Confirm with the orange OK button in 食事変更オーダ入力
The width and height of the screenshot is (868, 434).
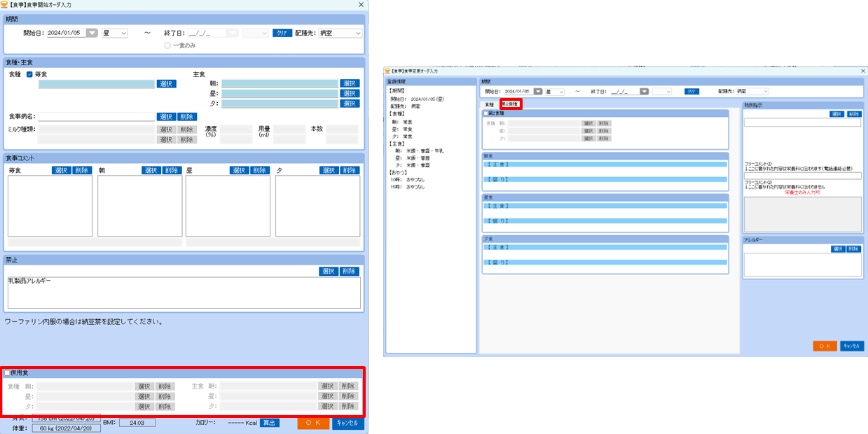tap(825, 346)
